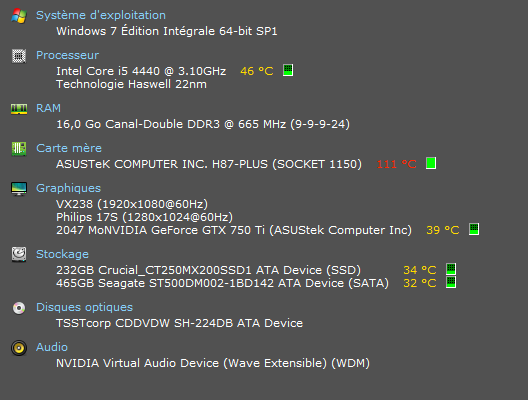
Task: Click the Disques optiques disc icon
Action: 19,308
